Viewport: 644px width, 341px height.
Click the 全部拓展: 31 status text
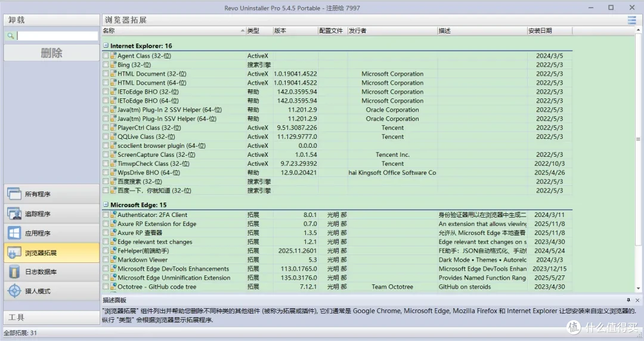20,333
